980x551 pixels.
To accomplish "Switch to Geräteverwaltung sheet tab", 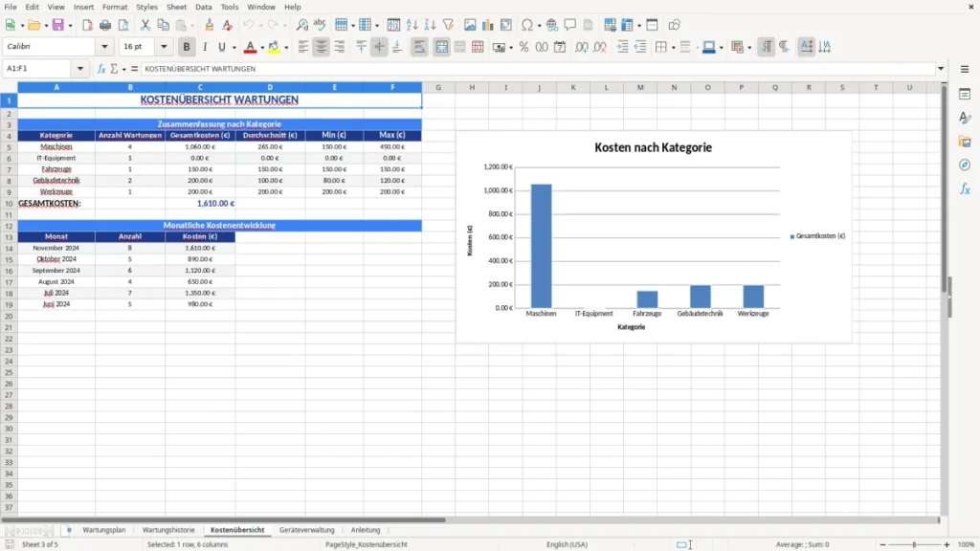I will pyautogui.click(x=307, y=530).
